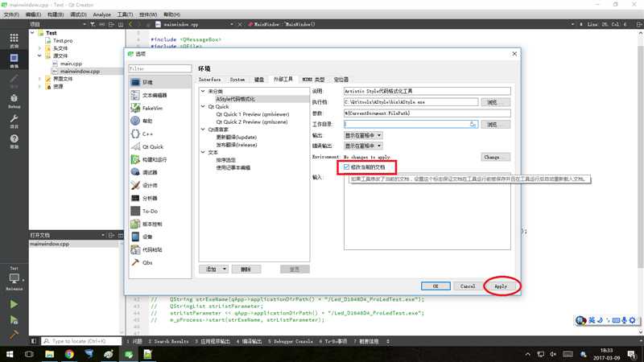This screenshot has height=362, width=644.
Task: Collapse the Qt语言家 tool group
Action: click(203, 130)
